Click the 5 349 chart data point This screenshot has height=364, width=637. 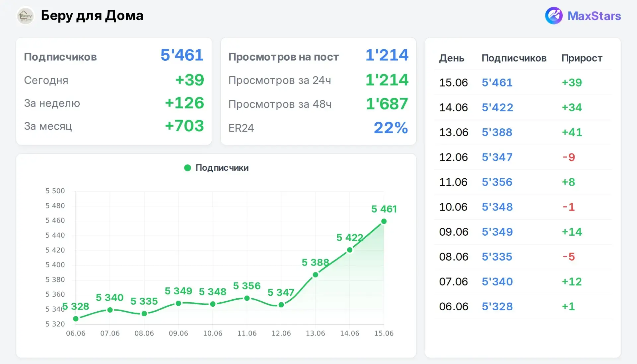178,303
